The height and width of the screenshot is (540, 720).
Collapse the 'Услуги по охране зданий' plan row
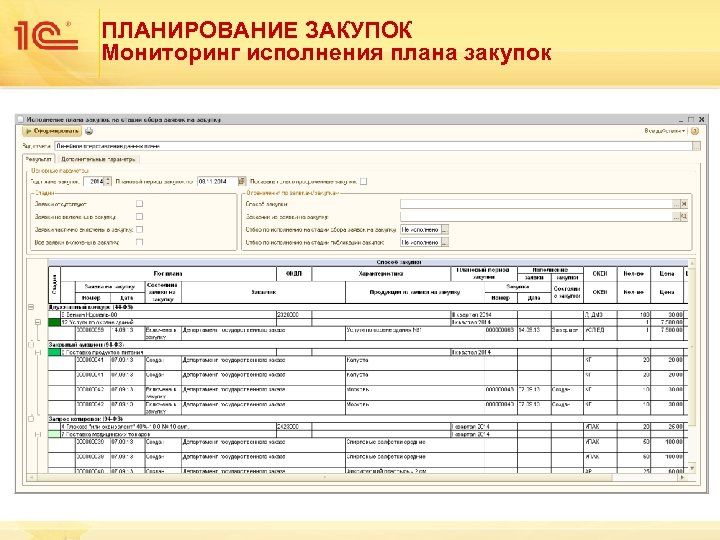point(38,322)
